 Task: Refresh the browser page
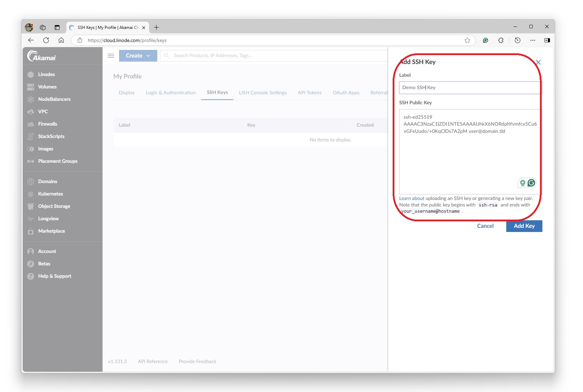click(x=46, y=40)
